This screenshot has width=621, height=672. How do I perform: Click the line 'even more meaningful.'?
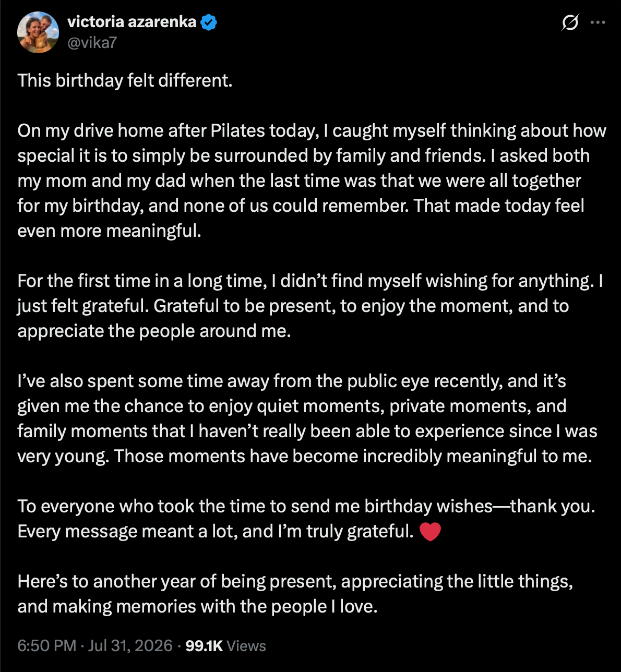[109, 231]
